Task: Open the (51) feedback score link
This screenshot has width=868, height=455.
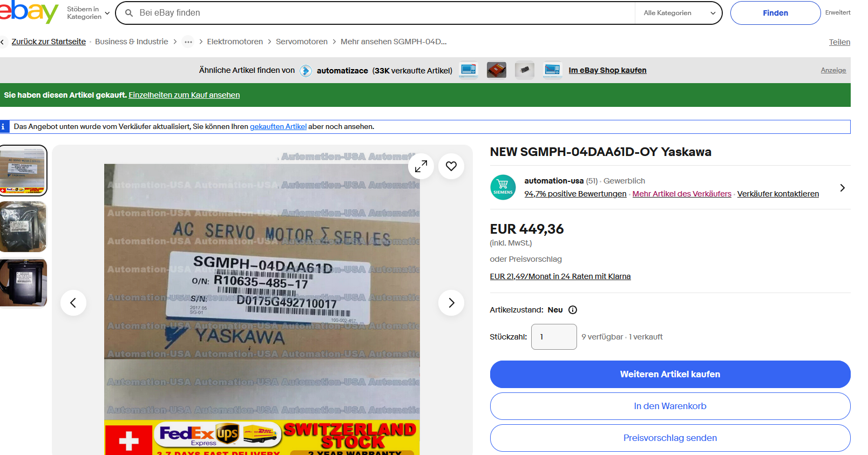Action: coord(592,181)
